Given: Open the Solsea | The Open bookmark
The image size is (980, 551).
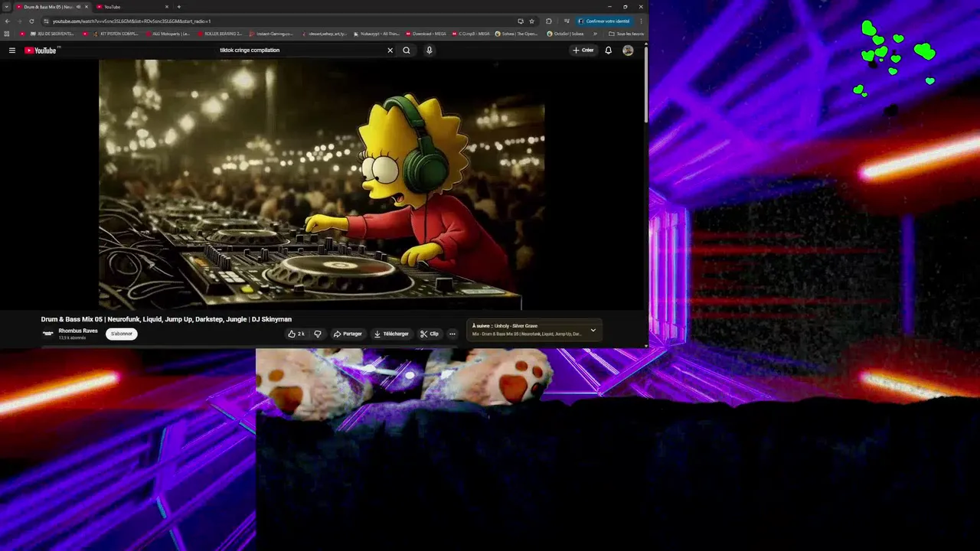Looking at the screenshot, I should pyautogui.click(x=517, y=34).
